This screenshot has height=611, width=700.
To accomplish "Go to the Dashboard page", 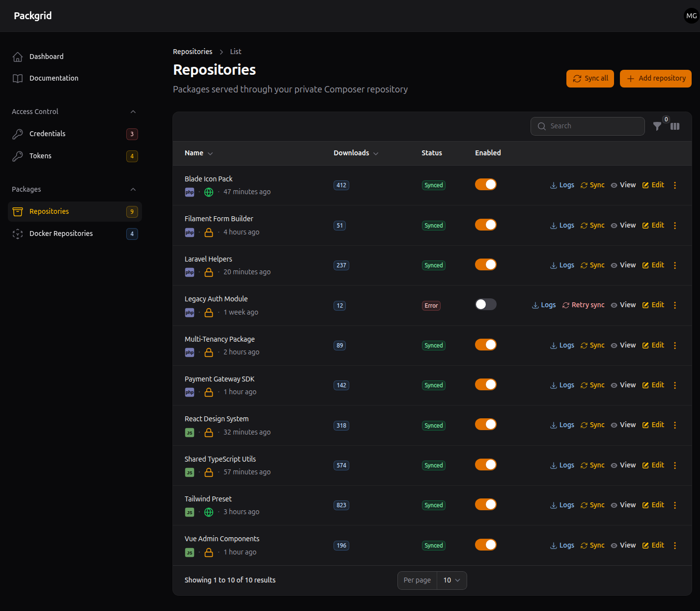I will click(x=75, y=57).
